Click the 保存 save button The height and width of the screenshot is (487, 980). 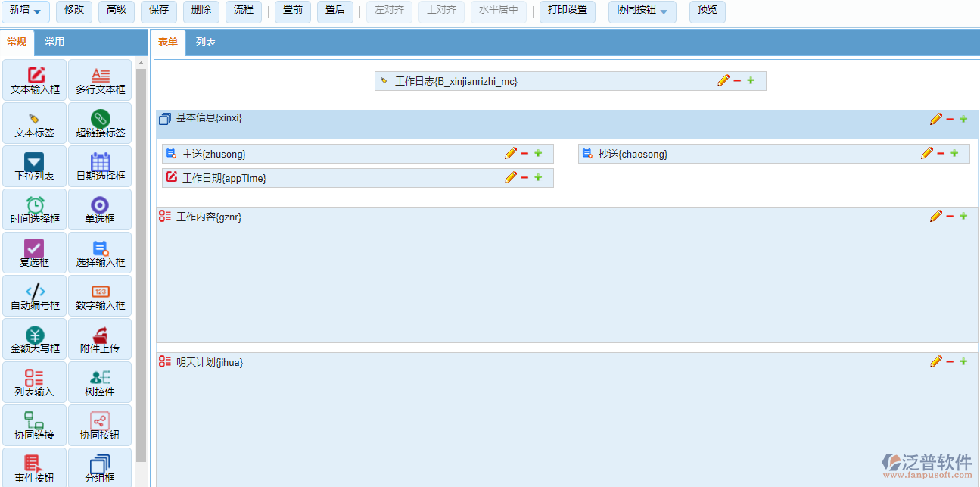click(x=158, y=11)
